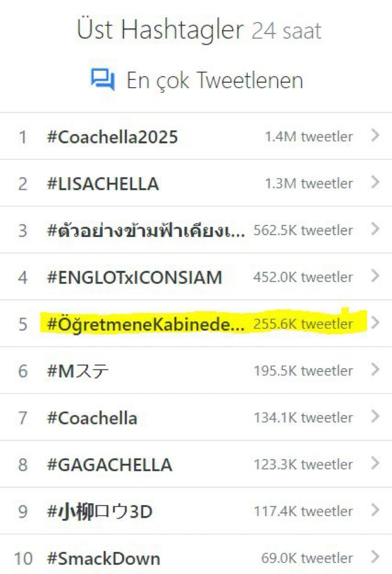Open the highlighted #ÖğretmeneKabinede hashtag
The image size is (392, 574).
[146, 324]
